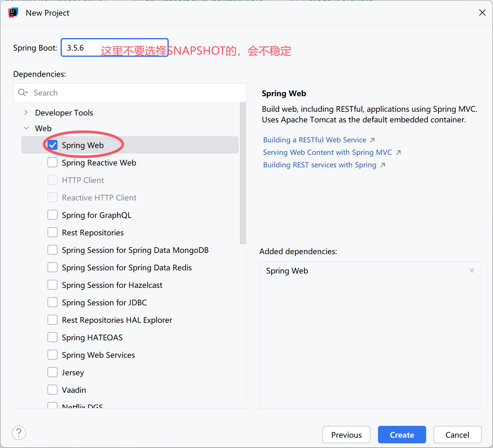Expand the Developer Tools category
493x448 pixels.
coord(26,112)
